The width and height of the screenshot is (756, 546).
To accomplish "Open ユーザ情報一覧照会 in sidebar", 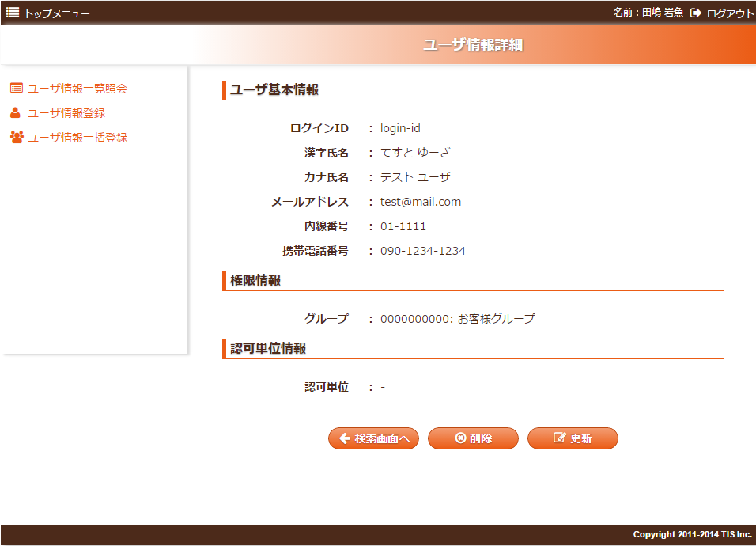I will [x=77, y=89].
